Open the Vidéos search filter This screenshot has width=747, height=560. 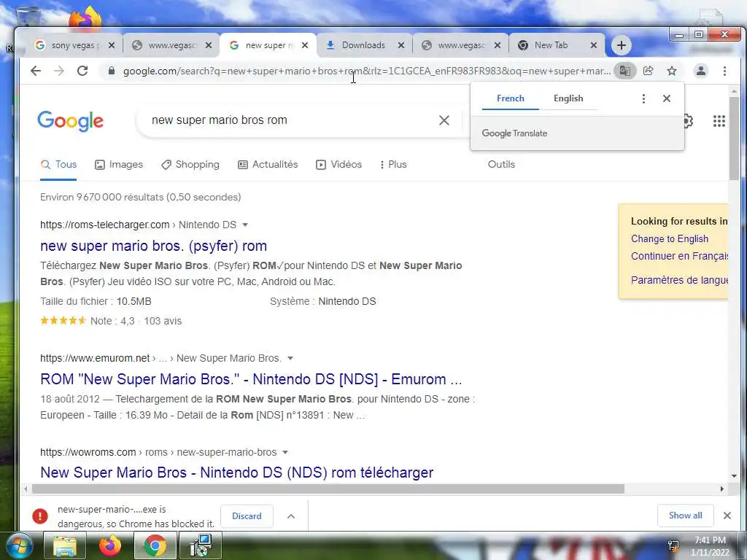[x=338, y=164]
